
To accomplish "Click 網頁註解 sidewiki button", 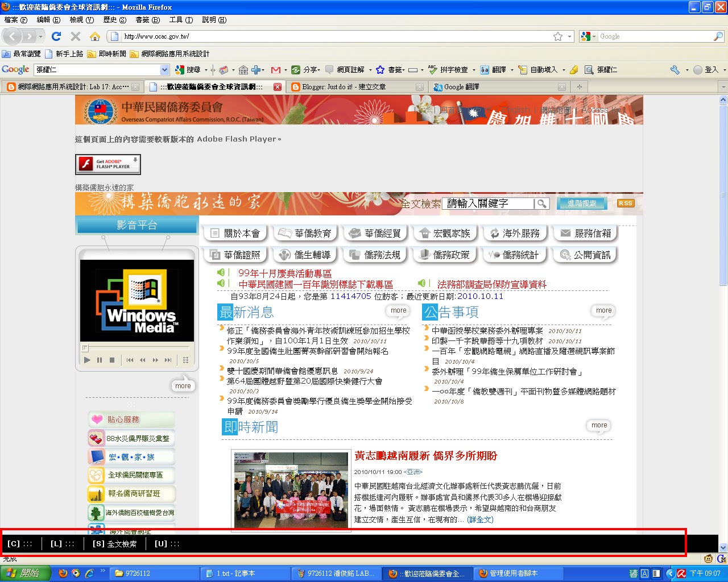I will pos(345,70).
